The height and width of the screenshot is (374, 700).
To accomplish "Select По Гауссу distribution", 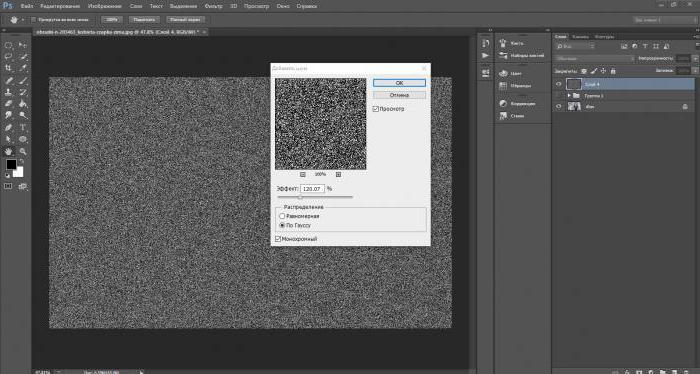I will click(282, 225).
